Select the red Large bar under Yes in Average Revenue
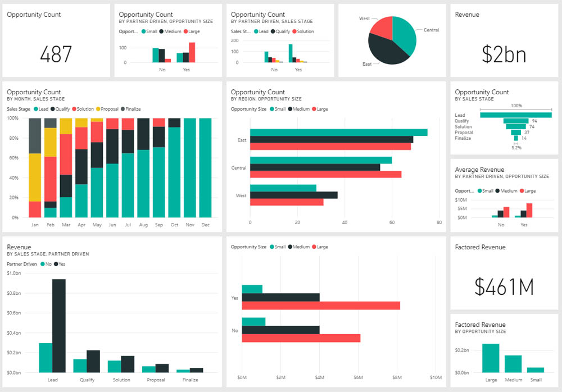This screenshot has width=562, height=392. tap(529, 211)
